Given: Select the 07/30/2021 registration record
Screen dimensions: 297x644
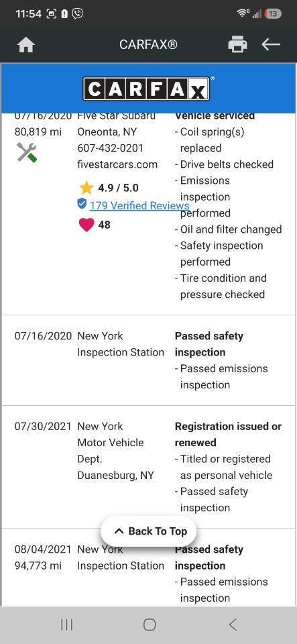Looking at the screenshot, I should [149, 467].
